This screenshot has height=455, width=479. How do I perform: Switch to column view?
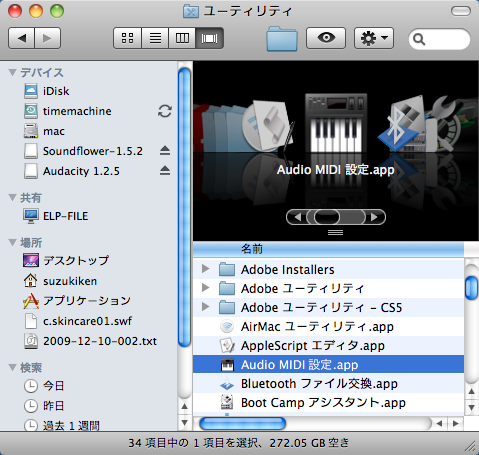[x=182, y=38]
